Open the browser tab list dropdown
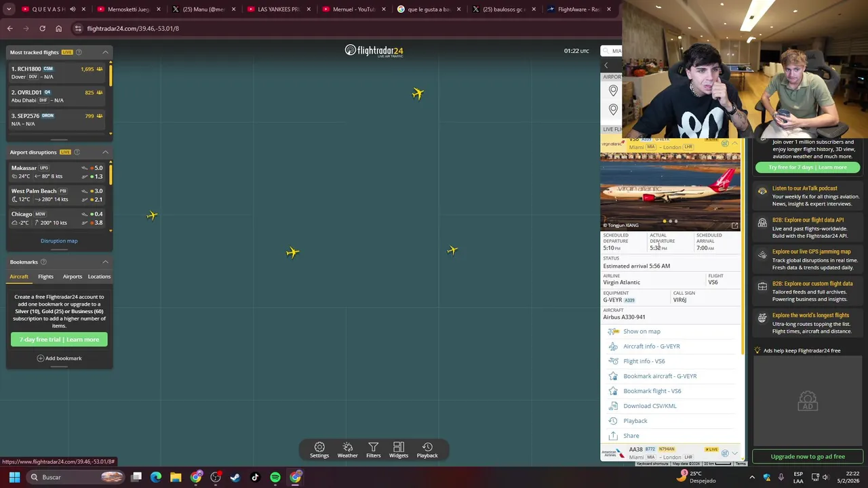868x488 pixels. [9, 9]
